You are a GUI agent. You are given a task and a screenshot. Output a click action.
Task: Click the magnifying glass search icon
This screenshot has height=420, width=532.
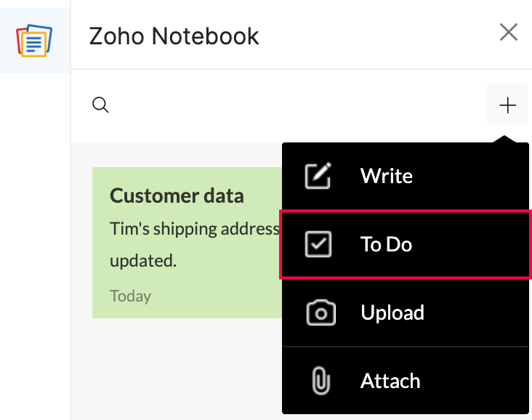pyautogui.click(x=100, y=105)
